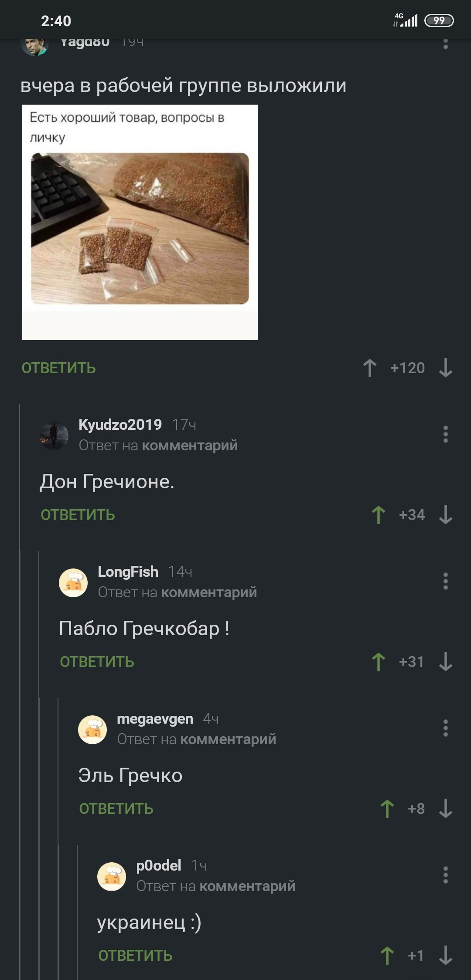Image resolution: width=471 pixels, height=980 pixels.
Task: Open three-dot menu on LongFish's comment
Action: point(445,581)
